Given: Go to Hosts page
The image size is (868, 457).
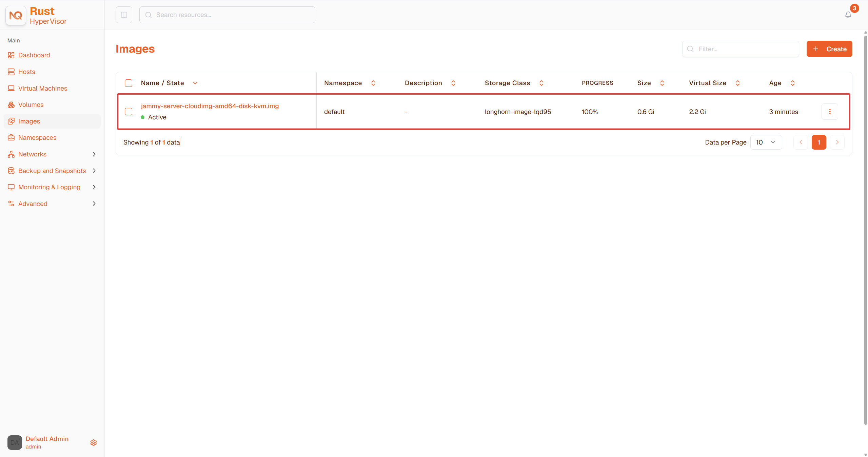Looking at the screenshot, I should click(x=27, y=72).
